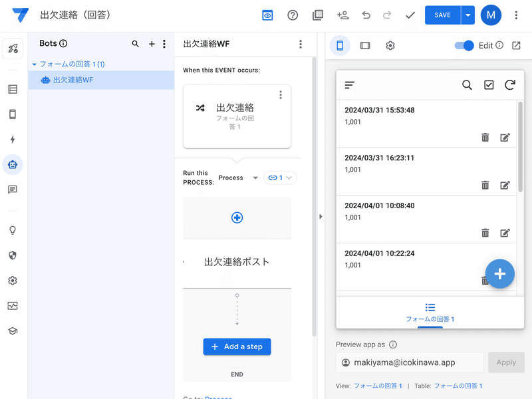Image resolution: width=532 pixels, height=399 pixels.
Task: Open the app gallery icon in header
Action: pos(318,15)
